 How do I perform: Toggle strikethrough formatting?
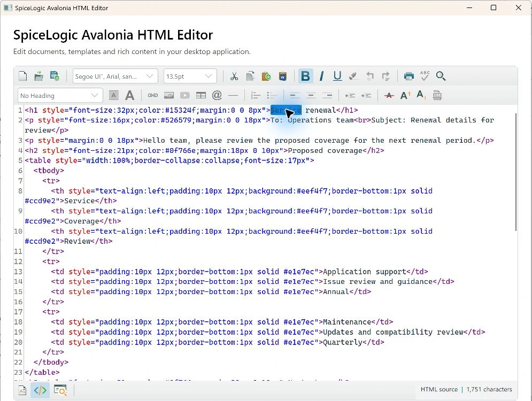point(389,96)
